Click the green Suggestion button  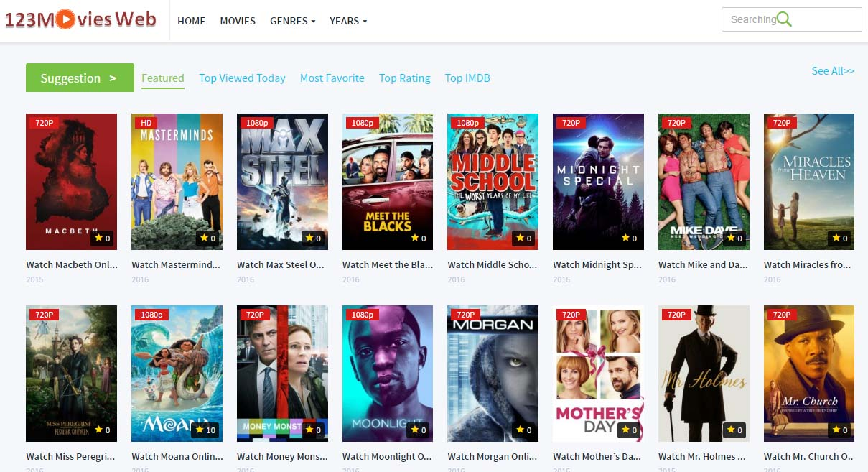click(80, 78)
